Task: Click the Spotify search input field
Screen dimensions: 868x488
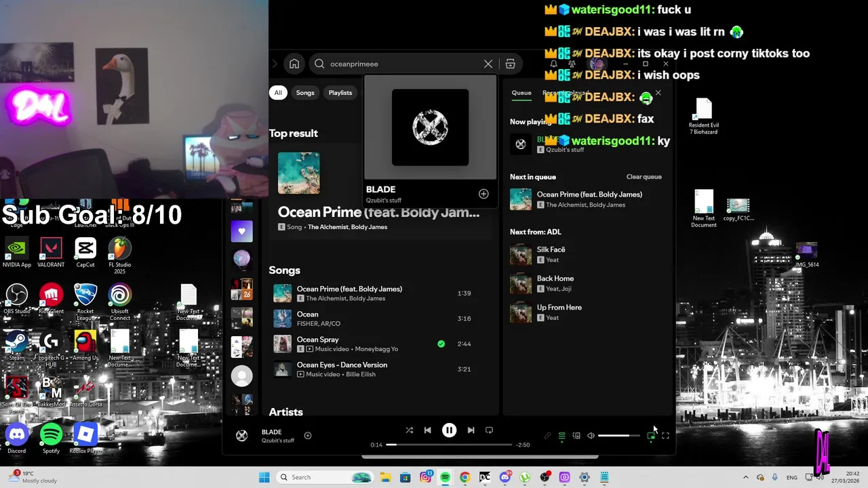Action: [x=403, y=64]
